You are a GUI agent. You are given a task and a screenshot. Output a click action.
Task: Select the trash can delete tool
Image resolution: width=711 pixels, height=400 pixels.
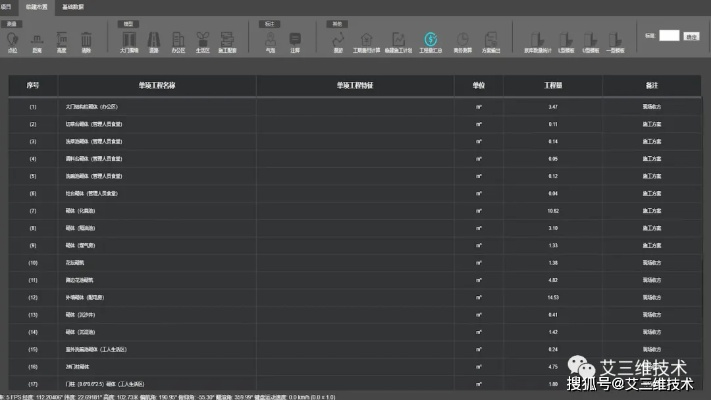86,39
